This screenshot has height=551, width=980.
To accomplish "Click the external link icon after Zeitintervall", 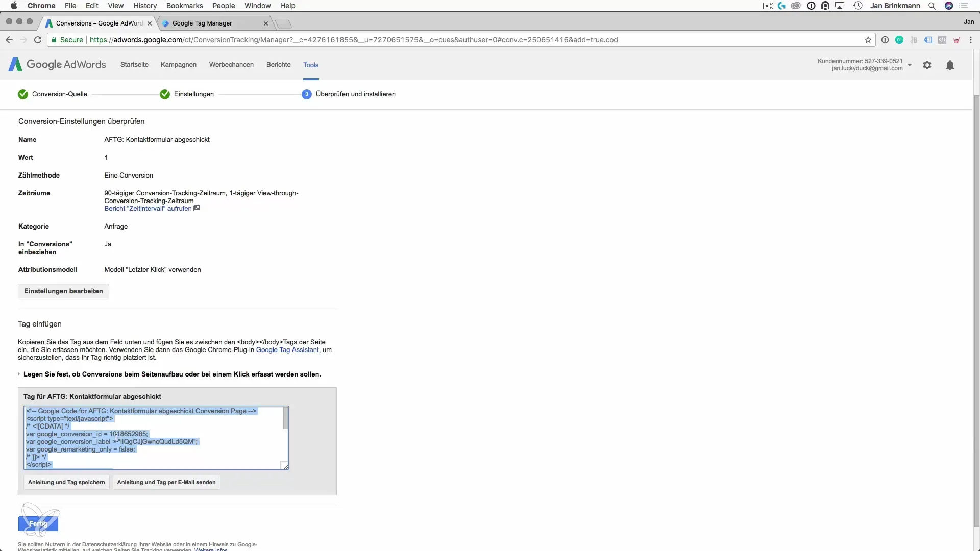I will 197,208.
